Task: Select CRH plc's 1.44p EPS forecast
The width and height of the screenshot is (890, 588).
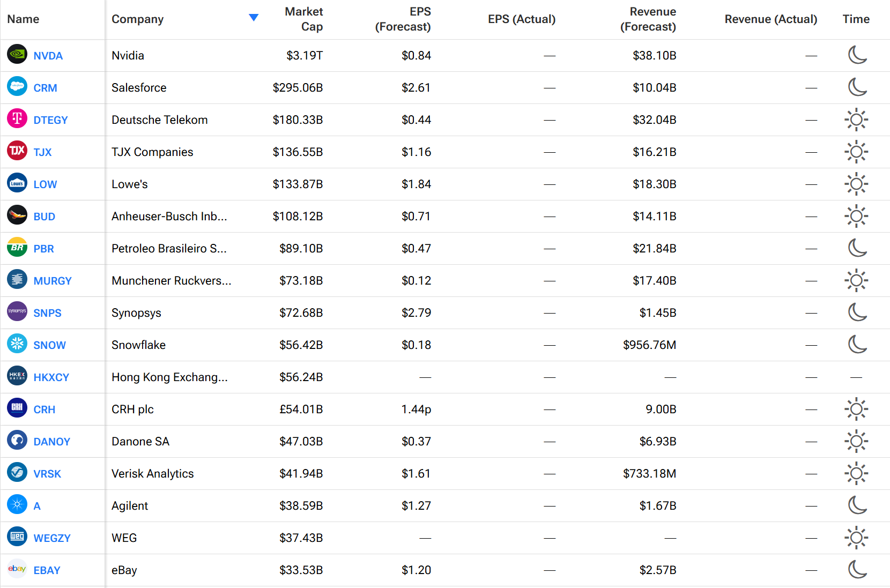Action: (417, 410)
